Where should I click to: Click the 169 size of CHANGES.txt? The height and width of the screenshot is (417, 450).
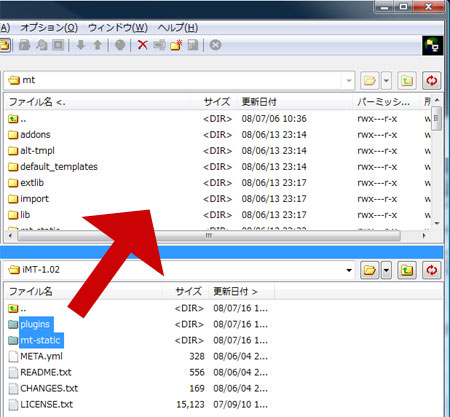coord(197,389)
